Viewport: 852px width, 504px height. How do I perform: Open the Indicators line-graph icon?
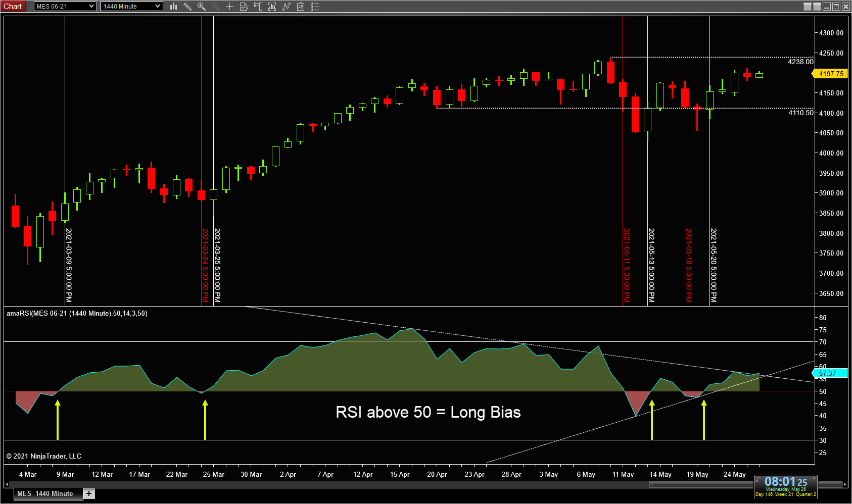pos(287,7)
